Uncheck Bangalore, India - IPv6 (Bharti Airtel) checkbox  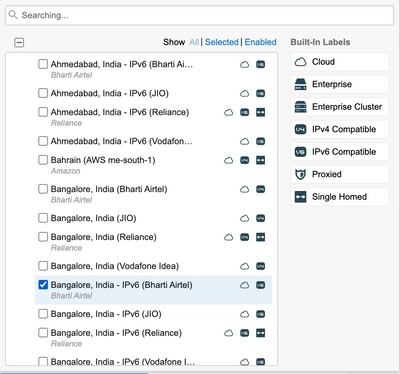point(43,285)
